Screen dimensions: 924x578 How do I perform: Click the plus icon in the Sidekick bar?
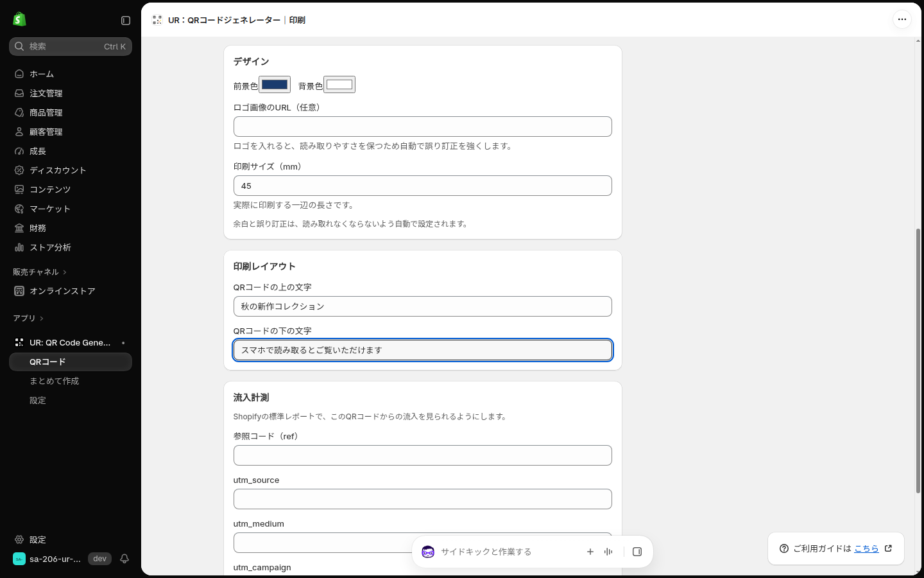(590, 552)
